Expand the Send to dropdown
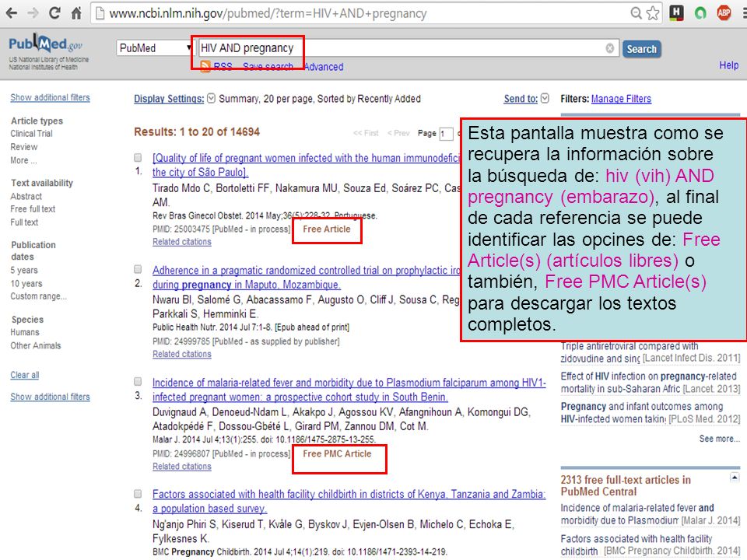This screenshot has height=560, width=747. click(545, 98)
